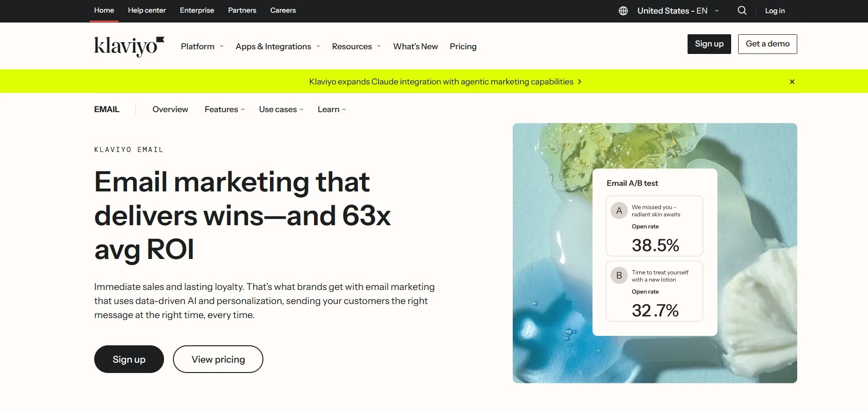Go to the Pricing page

(x=463, y=46)
